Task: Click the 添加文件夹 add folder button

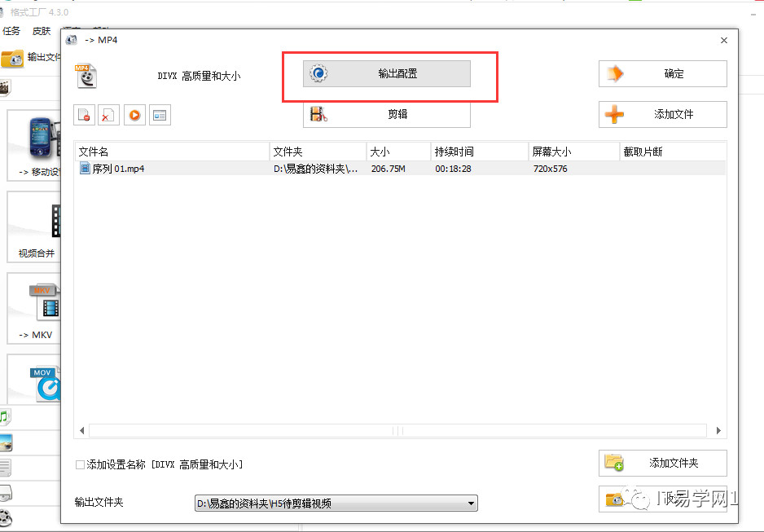Action: (662, 462)
